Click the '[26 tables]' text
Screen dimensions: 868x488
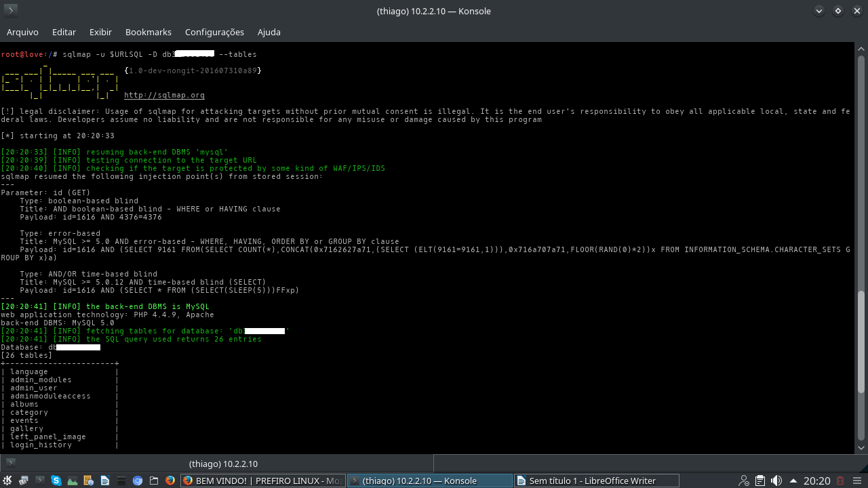26,355
